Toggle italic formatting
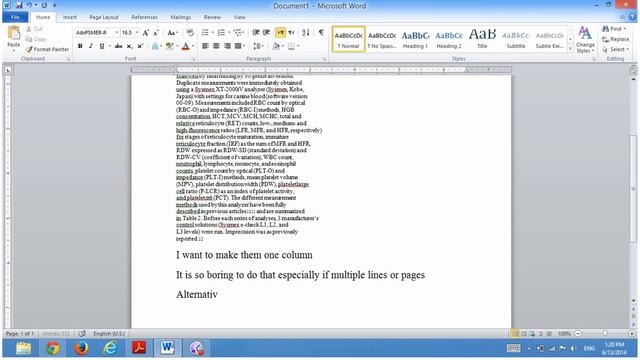Viewport: 640px width, 360px height. coord(91,46)
